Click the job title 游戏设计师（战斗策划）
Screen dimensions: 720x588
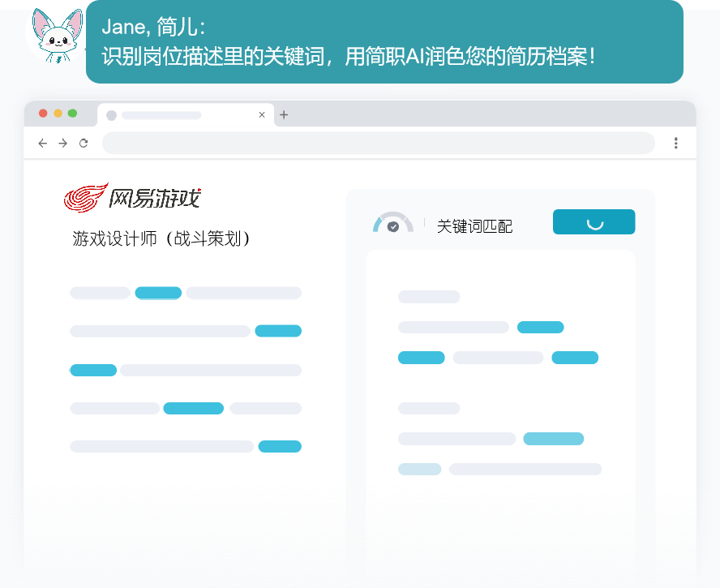161,238
